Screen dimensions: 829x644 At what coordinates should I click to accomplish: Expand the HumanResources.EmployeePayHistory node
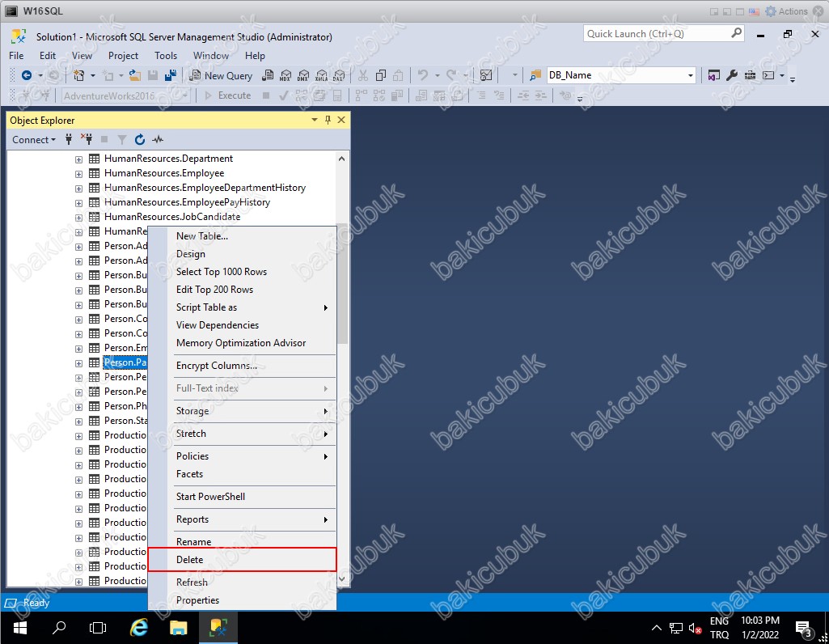pyautogui.click(x=78, y=203)
